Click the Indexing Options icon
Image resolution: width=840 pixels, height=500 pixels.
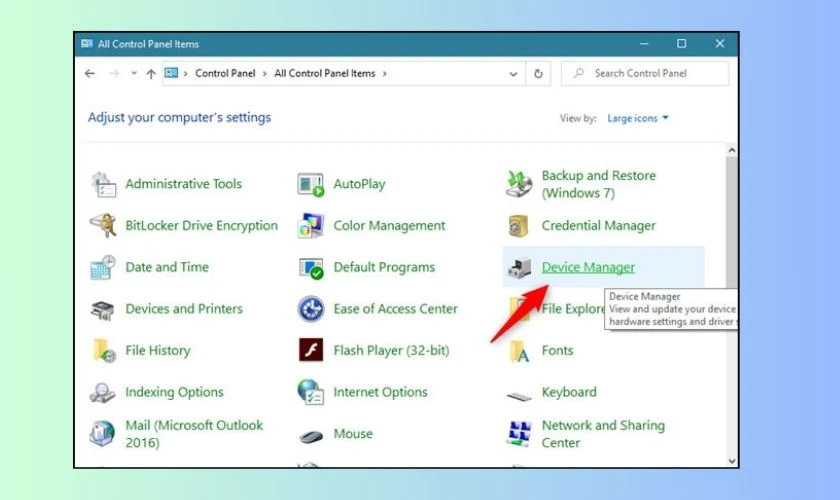(102, 393)
